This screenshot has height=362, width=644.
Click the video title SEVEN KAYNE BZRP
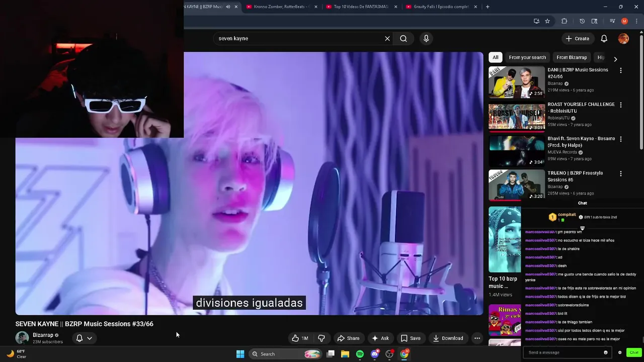click(x=84, y=324)
